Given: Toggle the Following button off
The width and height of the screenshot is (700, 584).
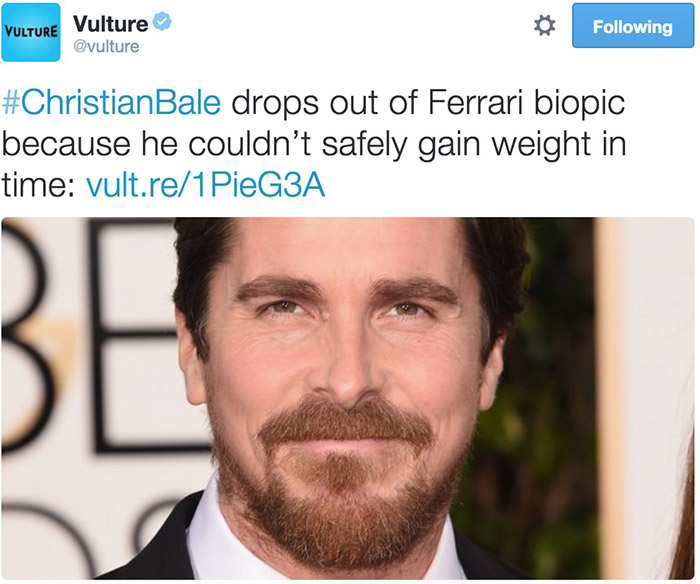Looking at the screenshot, I should 633,26.
